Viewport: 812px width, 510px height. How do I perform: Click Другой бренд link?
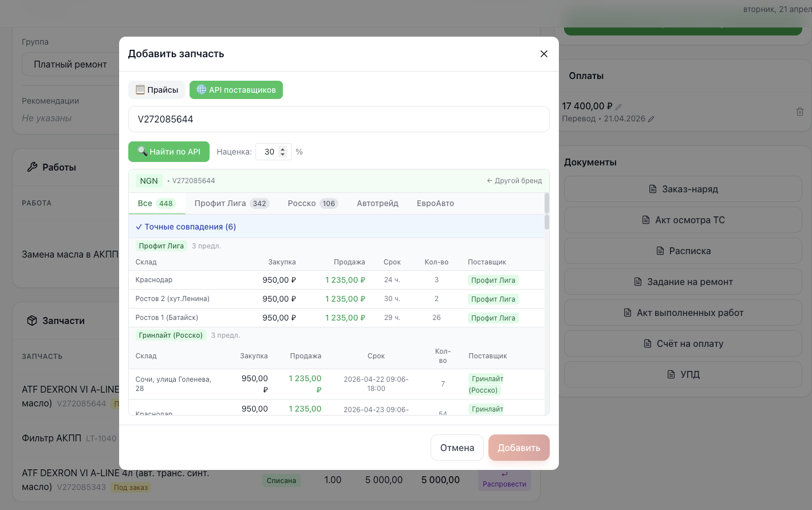pyautogui.click(x=514, y=181)
